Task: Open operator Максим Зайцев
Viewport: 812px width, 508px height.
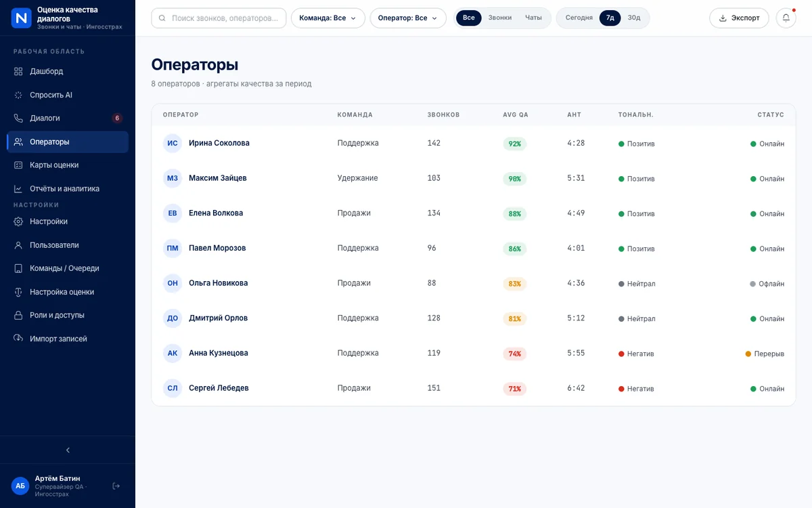Action: (218, 178)
